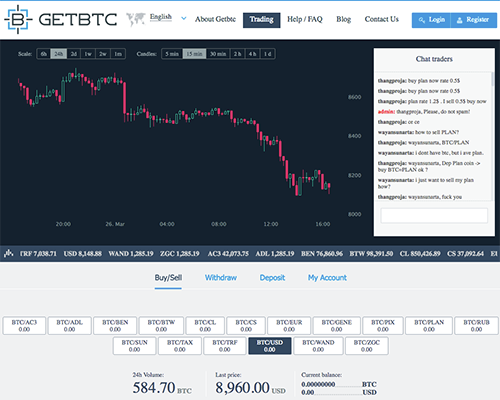Viewport: 500px width, 400px height.
Task: Click BTW 98,391.50 in the ticker
Action: coord(371,254)
